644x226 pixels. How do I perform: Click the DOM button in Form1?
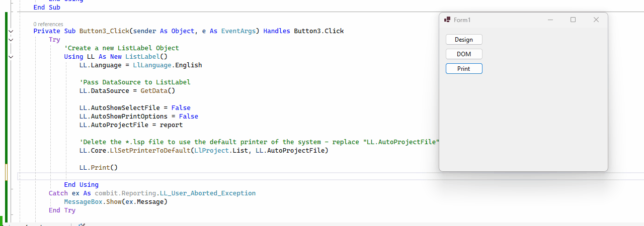(x=464, y=54)
